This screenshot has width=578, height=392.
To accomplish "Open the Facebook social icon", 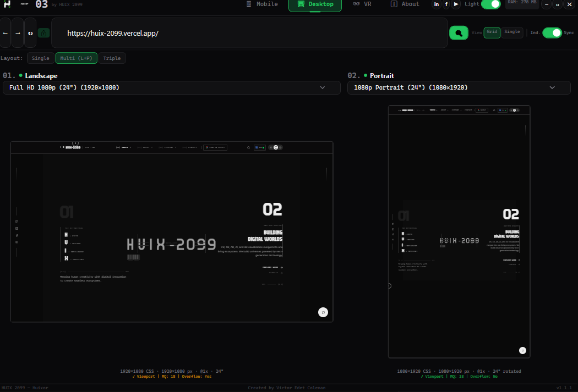I will (446, 4).
